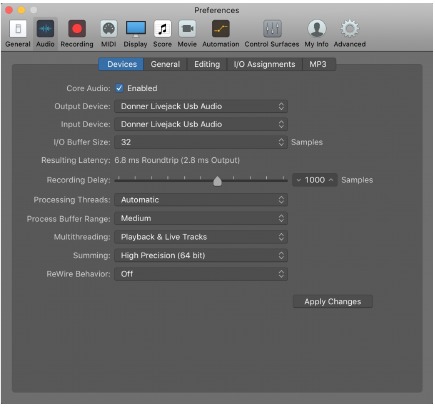Toggle the Core Audio Enabled checkbox
The height and width of the screenshot is (408, 435).
click(119, 88)
